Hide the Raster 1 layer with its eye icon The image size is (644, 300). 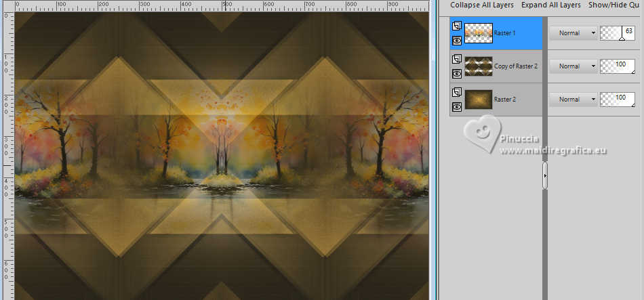[x=457, y=40]
